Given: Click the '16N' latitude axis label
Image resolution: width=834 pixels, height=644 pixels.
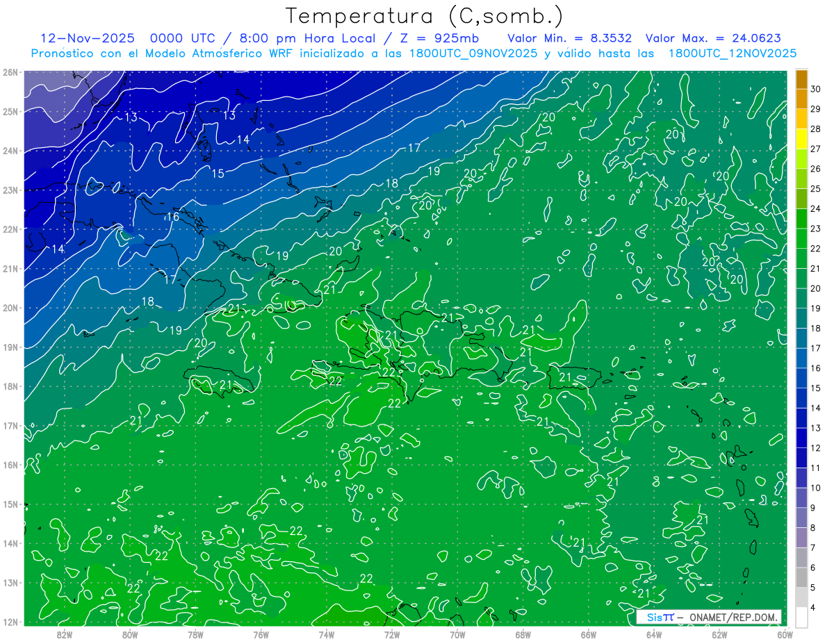Looking at the screenshot, I should (11, 465).
